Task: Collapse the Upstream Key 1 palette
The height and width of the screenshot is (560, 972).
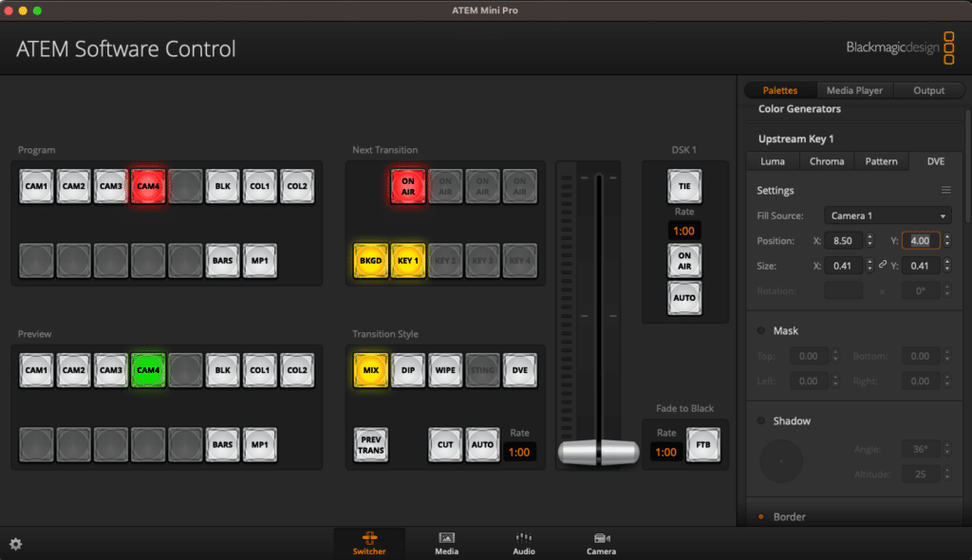Action: [x=796, y=139]
